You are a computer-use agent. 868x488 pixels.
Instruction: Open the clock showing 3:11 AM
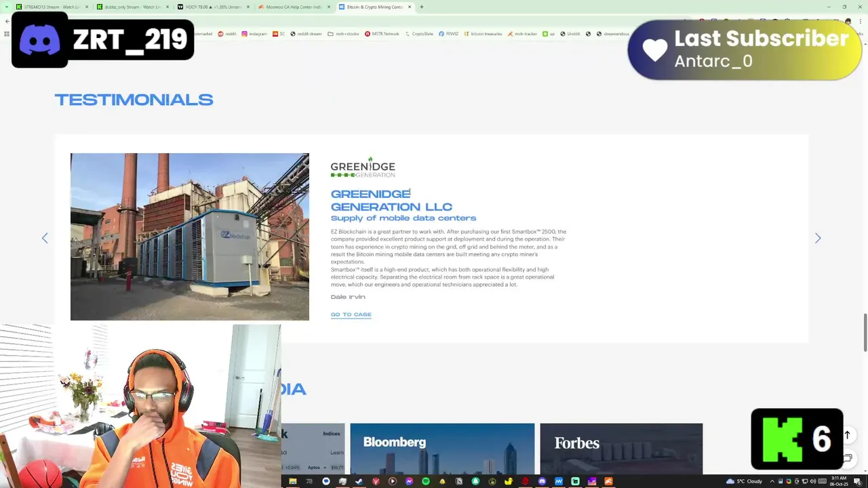pos(838,481)
